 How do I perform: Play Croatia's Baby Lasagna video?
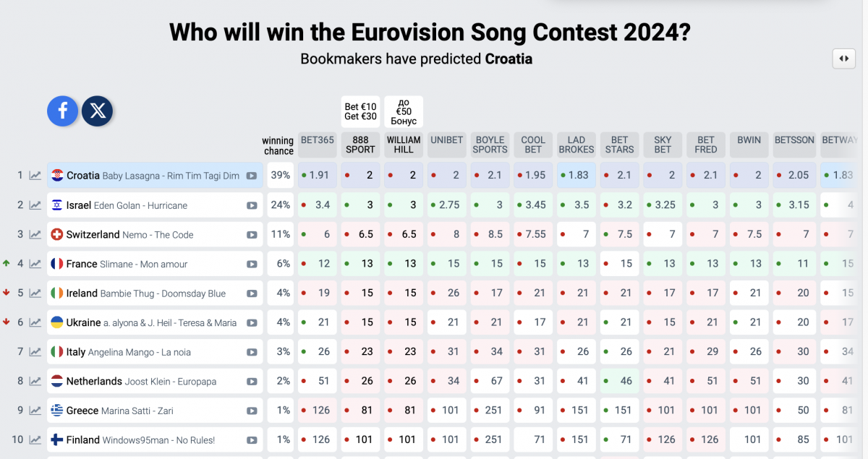click(251, 175)
